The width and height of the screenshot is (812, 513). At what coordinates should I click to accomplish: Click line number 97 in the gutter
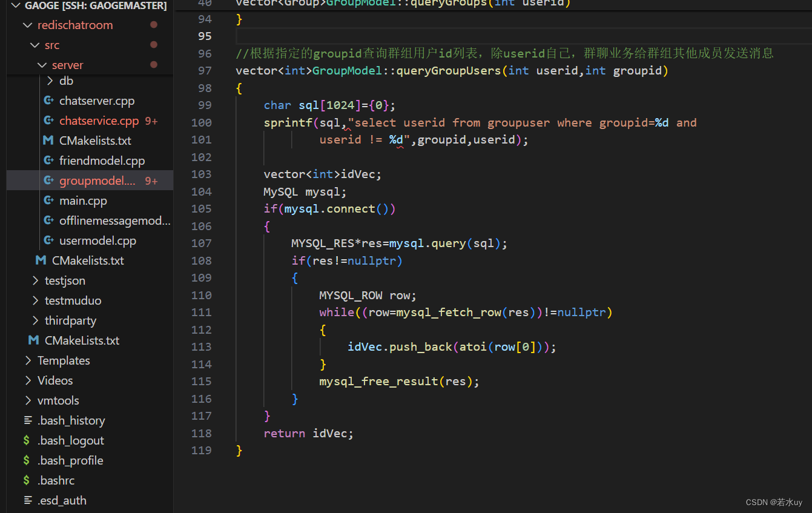[205, 71]
